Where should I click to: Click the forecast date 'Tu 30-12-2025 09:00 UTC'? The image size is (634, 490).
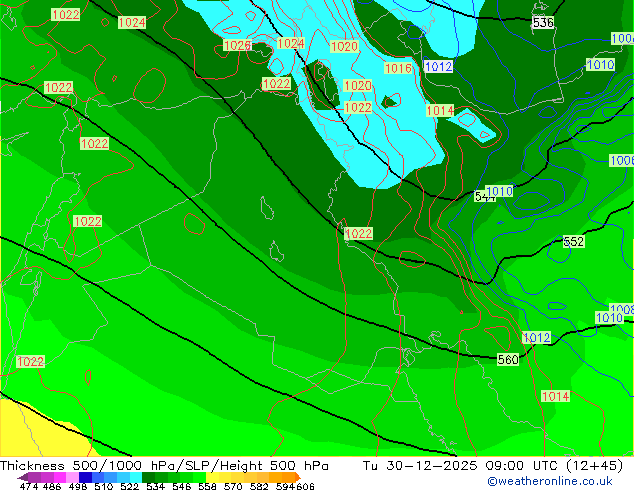462,466
